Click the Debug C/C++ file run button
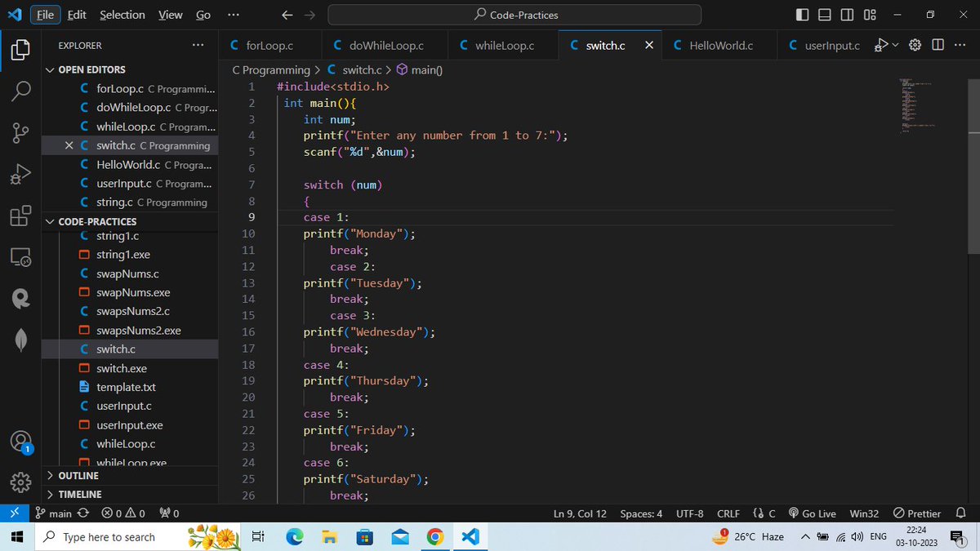 click(880, 45)
